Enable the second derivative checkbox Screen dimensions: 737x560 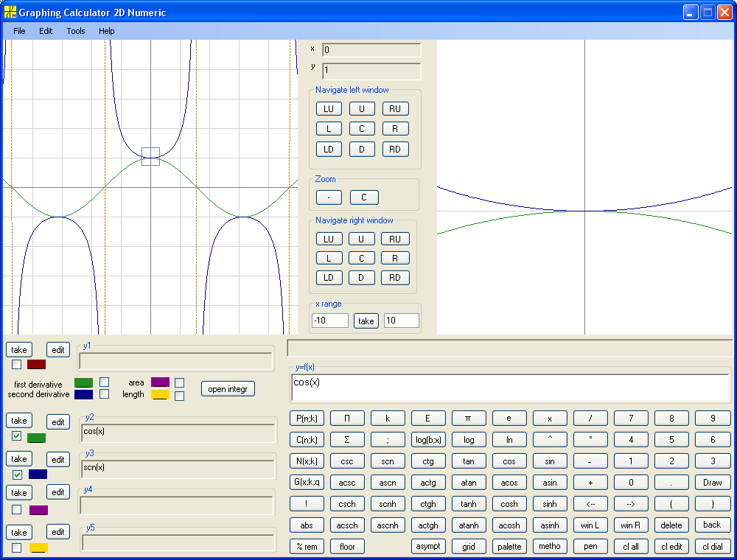tap(105, 393)
